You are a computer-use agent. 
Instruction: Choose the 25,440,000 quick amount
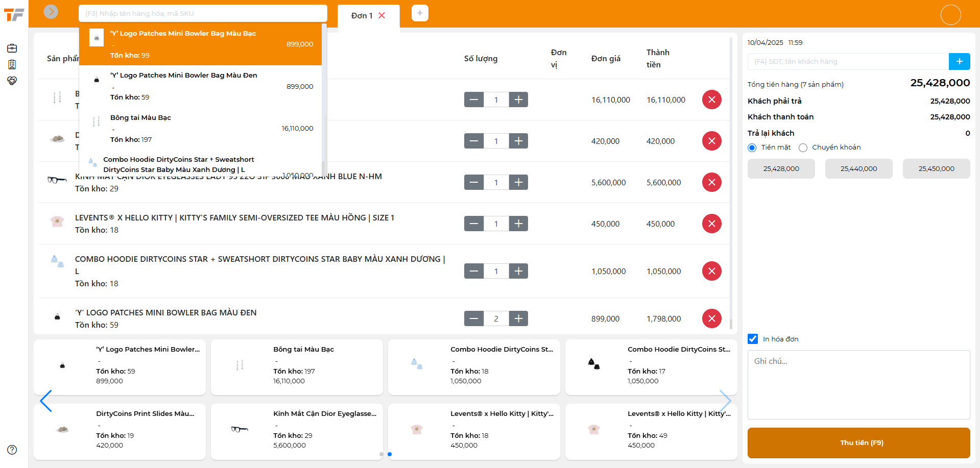click(x=859, y=168)
